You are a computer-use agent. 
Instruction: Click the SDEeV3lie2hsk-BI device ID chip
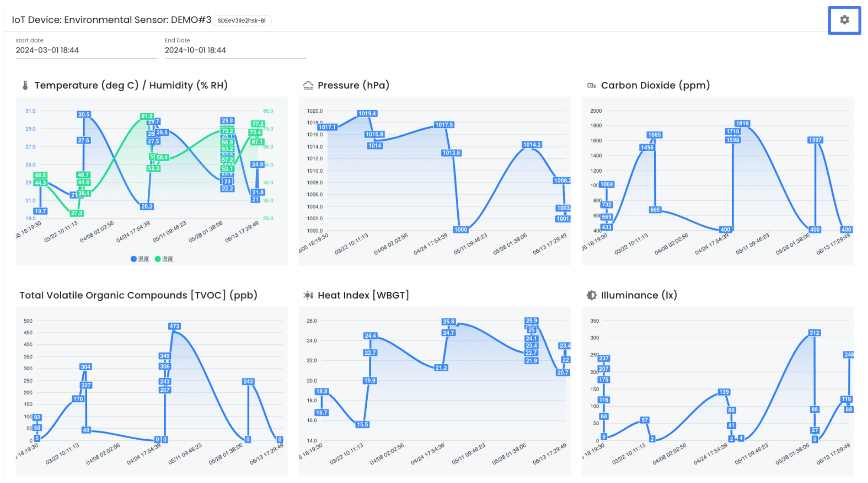point(241,20)
